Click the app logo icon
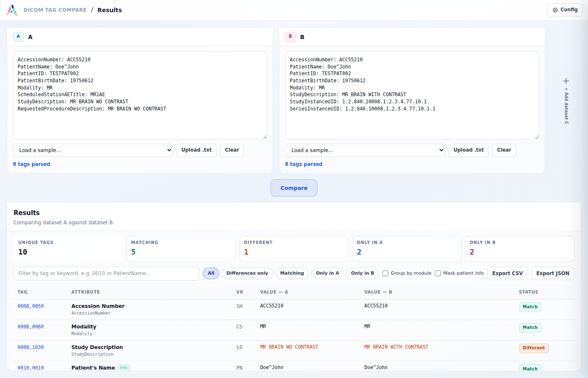 [12, 10]
